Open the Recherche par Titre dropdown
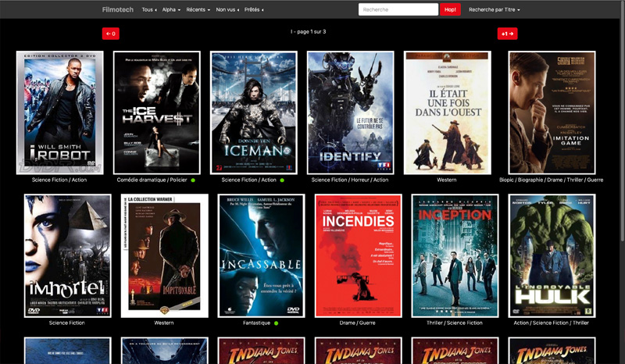The height and width of the screenshot is (364, 625). (495, 9)
